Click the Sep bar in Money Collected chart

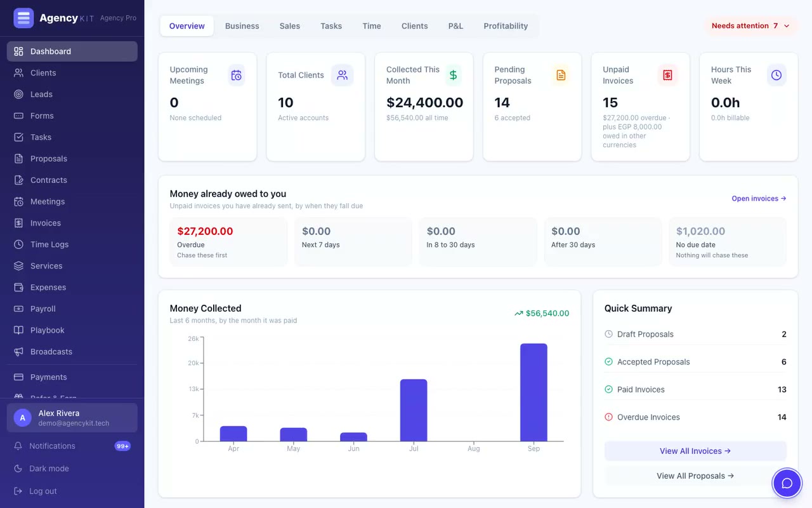tap(534, 392)
